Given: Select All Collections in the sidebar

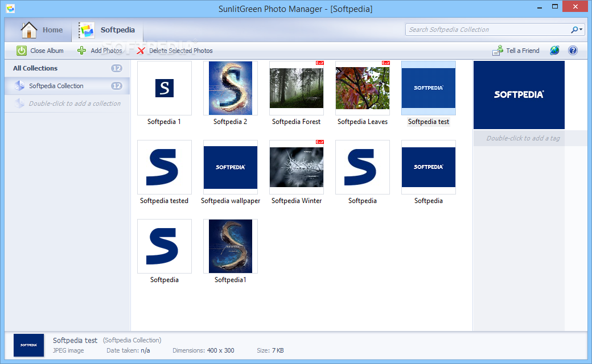Looking at the screenshot, I should point(68,68).
